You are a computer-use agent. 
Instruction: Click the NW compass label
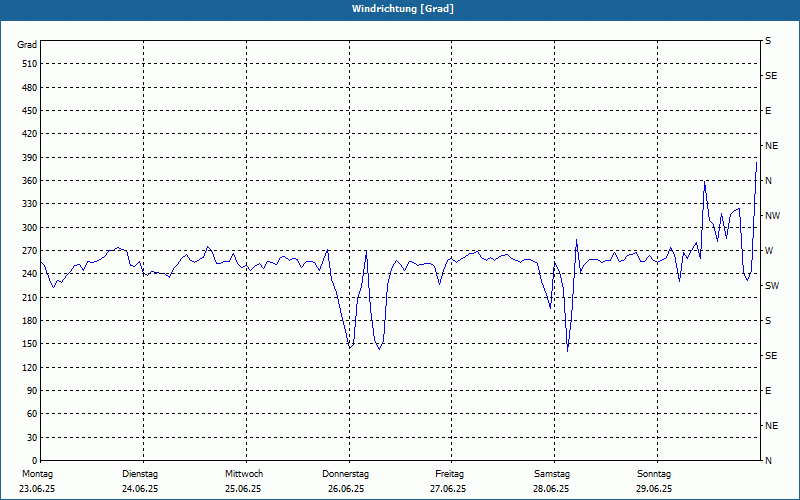click(772, 216)
